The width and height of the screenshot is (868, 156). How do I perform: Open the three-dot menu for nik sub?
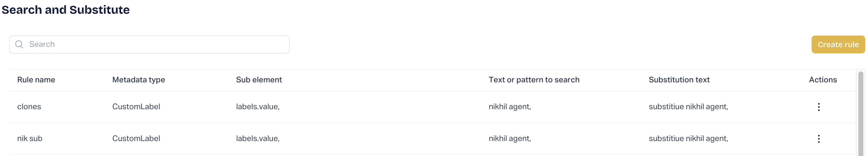(818, 139)
